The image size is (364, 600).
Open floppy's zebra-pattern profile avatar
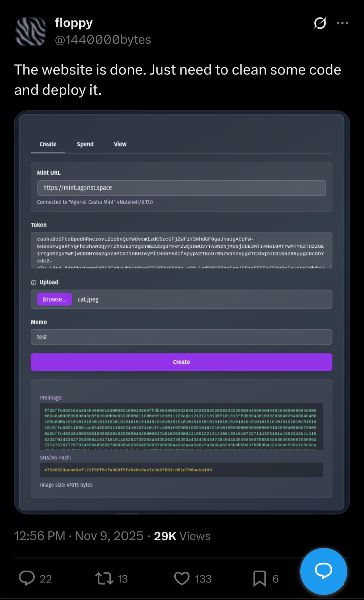tap(31, 31)
